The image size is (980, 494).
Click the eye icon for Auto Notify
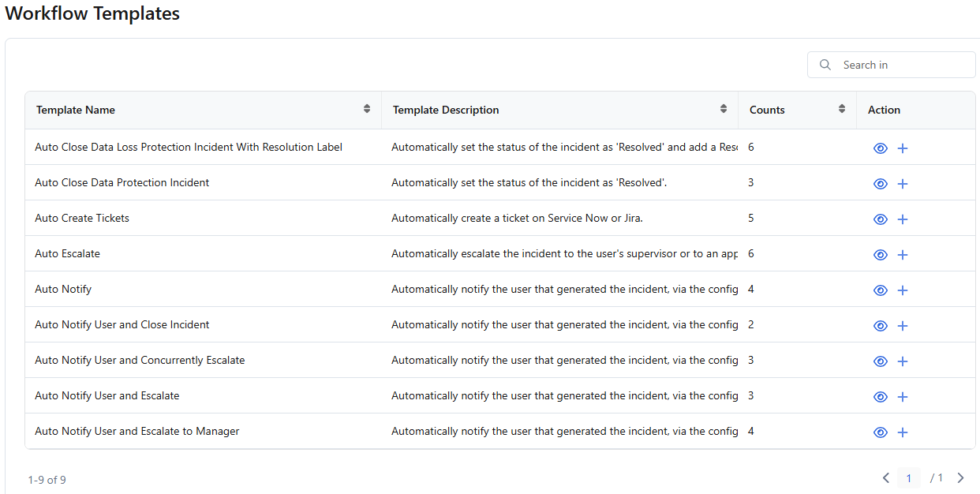tap(881, 290)
